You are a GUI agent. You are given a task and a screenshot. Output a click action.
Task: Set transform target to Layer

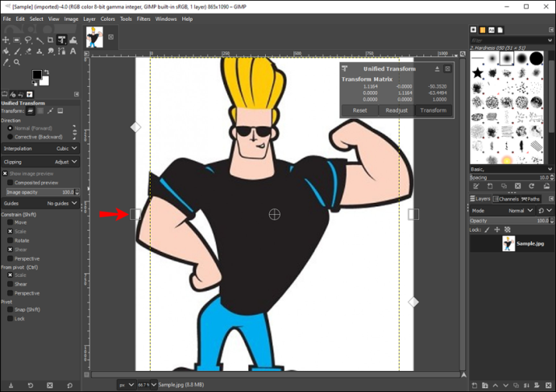coord(31,111)
